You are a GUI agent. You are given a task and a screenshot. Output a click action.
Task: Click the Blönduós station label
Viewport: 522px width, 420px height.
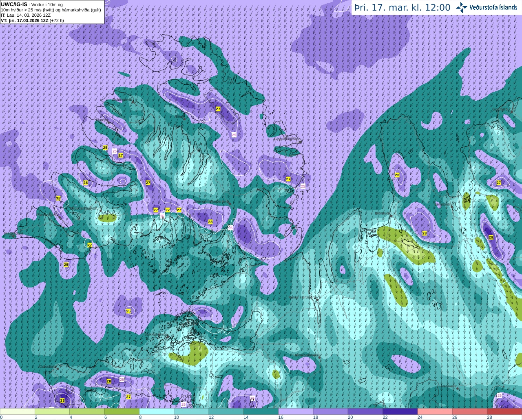point(382,213)
